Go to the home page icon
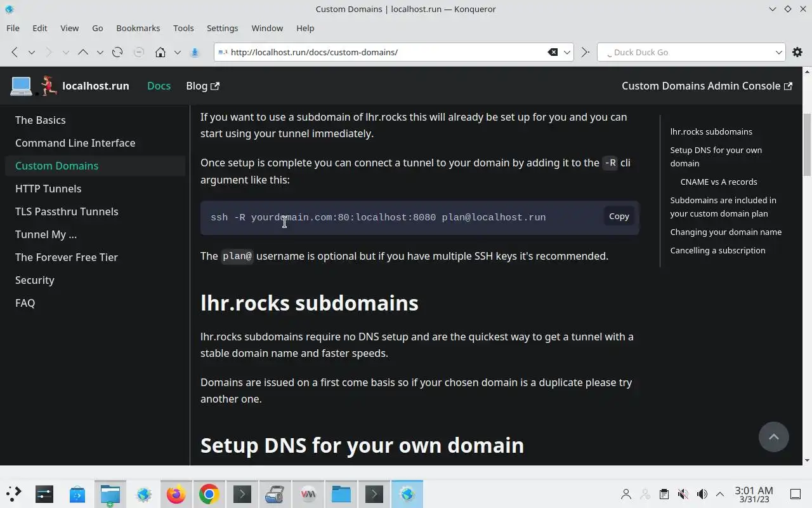 (x=160, y=52)
